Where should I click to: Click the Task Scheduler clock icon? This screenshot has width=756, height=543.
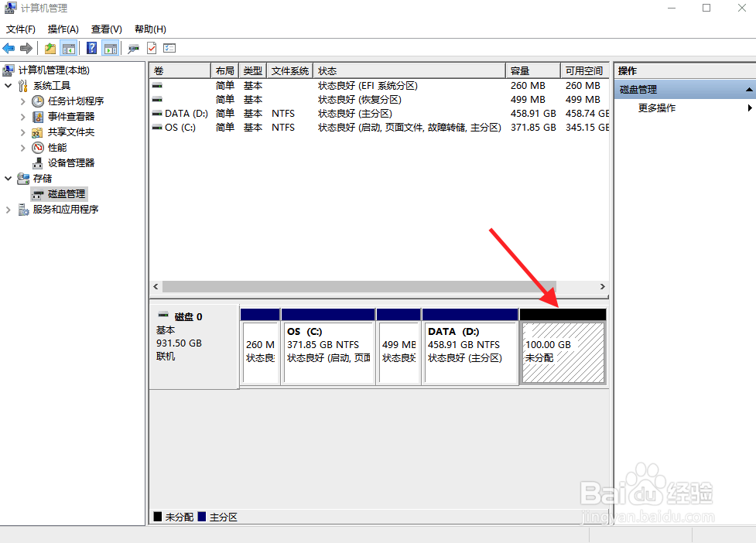tap(38, 101)
